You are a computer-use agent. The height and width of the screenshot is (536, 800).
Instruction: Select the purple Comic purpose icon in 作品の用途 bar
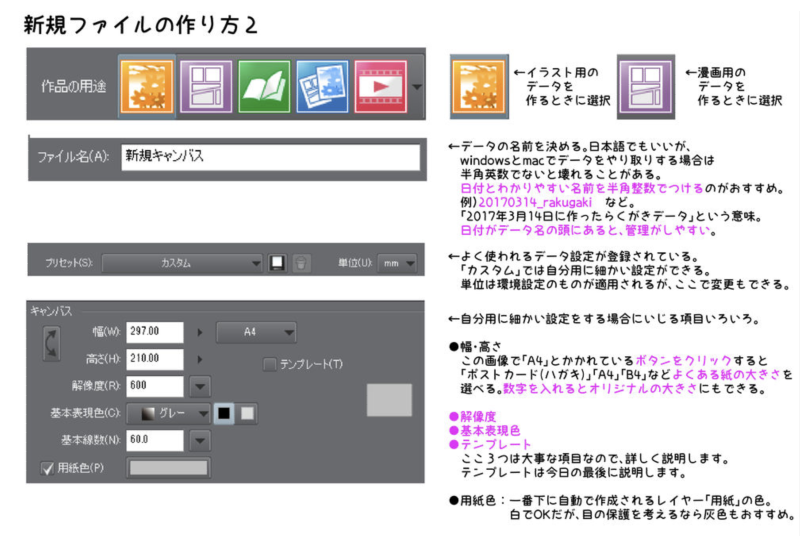click(x=206, y=86)
